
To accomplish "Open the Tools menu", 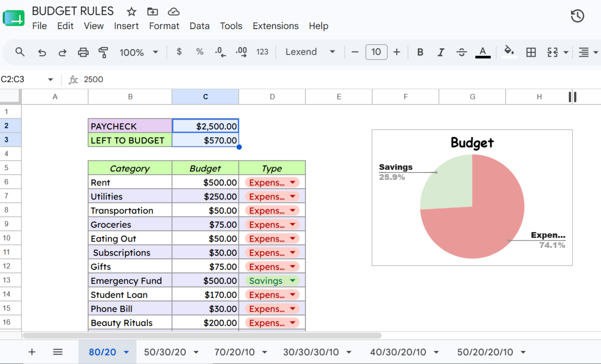I will click(231, 26).
